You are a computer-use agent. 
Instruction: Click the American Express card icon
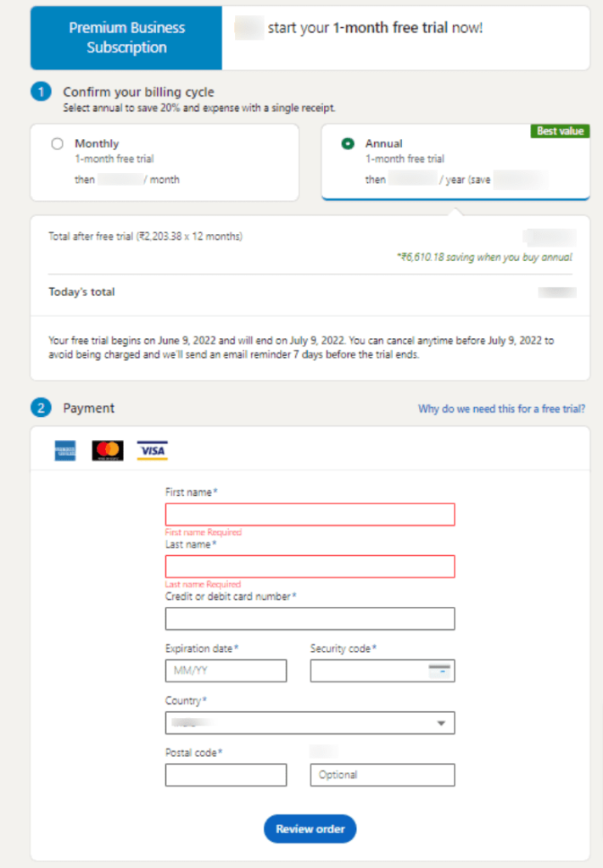coord(64,451)
